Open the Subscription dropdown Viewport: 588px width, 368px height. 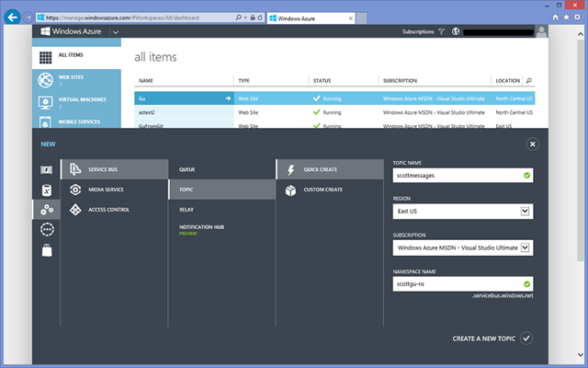(463, 247)
